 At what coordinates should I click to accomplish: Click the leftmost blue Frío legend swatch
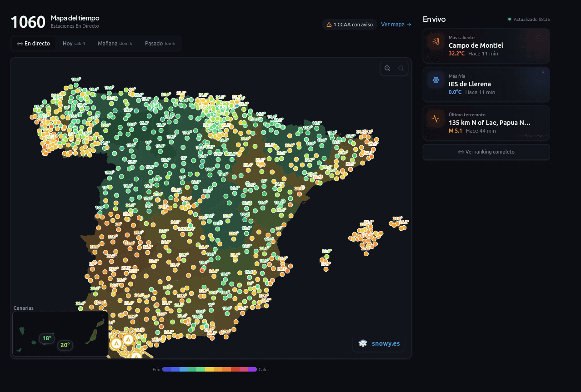pos(166,369)
